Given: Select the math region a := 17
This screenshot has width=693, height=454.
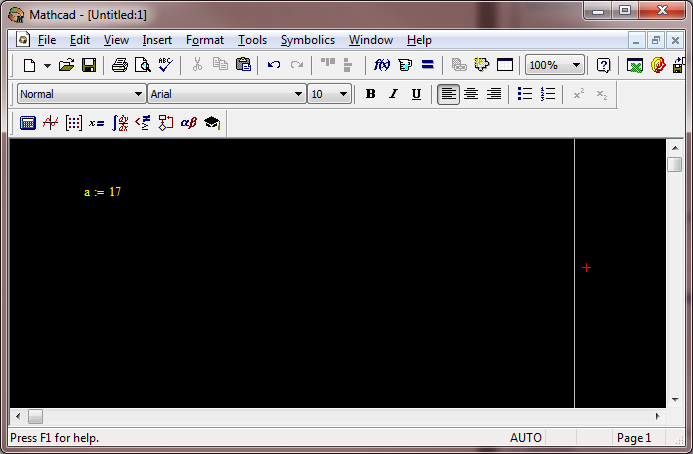Looking at the screenshot, I should point(102,192).
